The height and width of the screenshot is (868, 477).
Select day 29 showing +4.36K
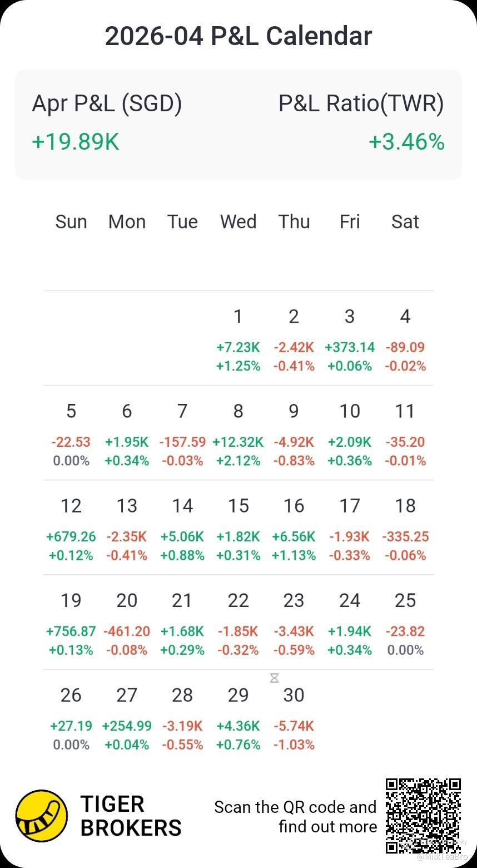pos(238,718)
